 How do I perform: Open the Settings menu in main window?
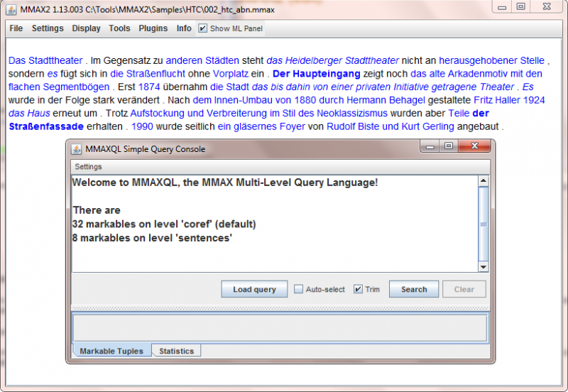point(48,28)
